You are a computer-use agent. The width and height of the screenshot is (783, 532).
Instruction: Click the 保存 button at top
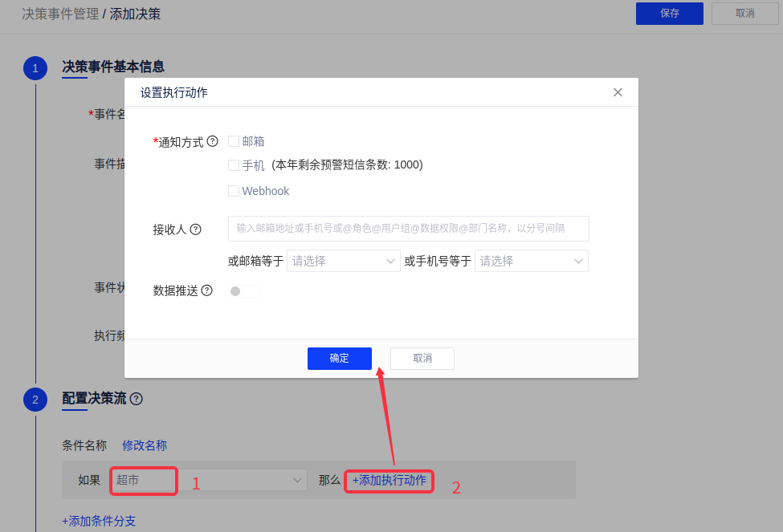point(669,14)
